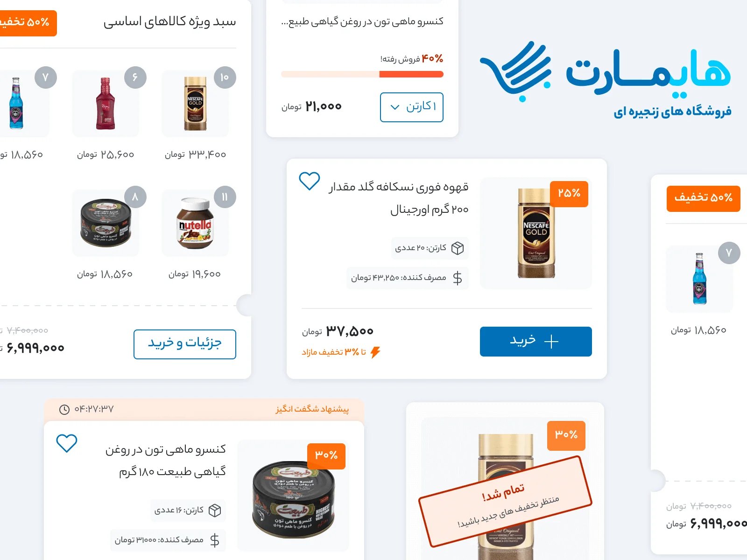Select the Nutella jar thumbnail in basket
Image resolution: width=747 pixels, height=560 pixels.
195,223
